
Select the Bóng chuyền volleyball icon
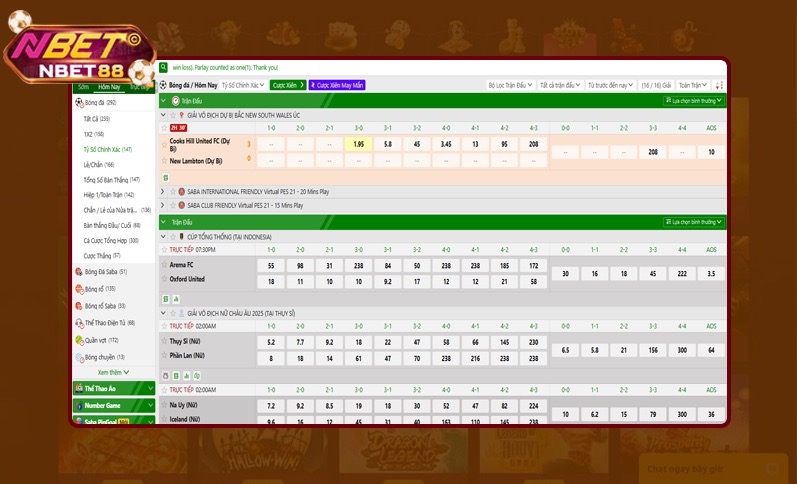coord(80,357)
